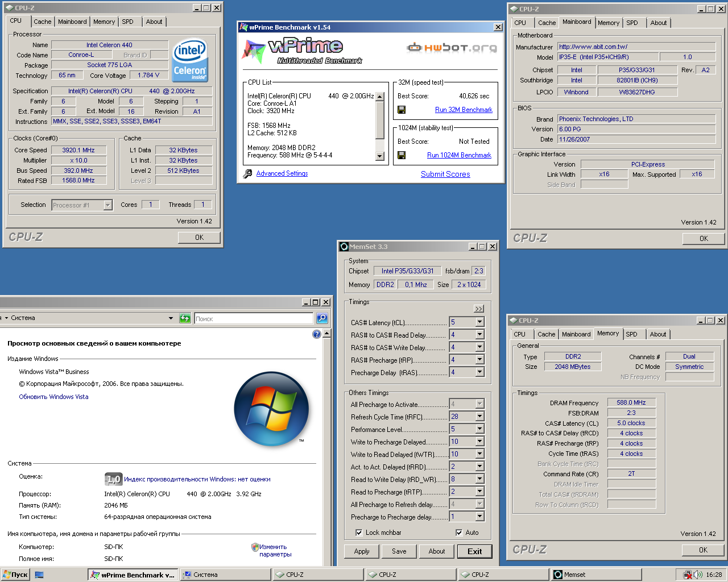Click the volume speaker tray icon

[698, 575]
